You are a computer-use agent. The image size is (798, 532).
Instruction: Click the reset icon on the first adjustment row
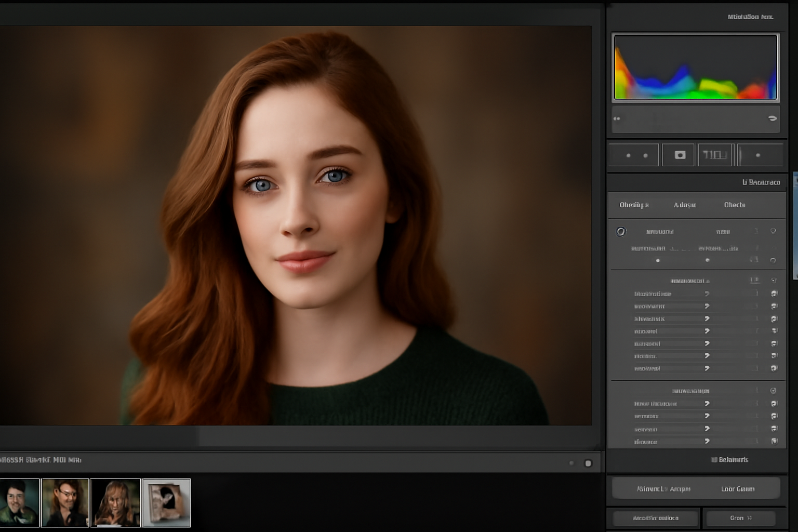tap(774, 294)
